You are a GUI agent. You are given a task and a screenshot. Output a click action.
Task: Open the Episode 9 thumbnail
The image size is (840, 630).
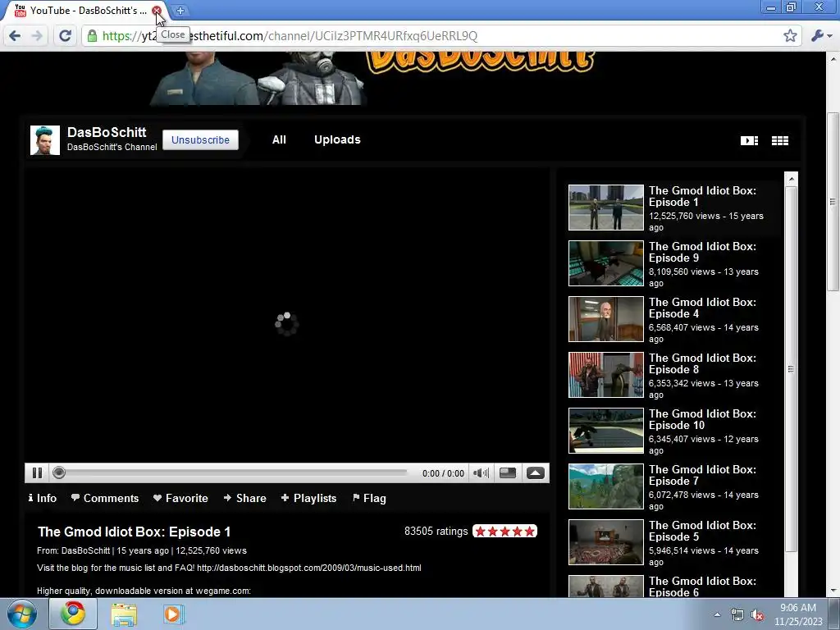click(606, 263)
